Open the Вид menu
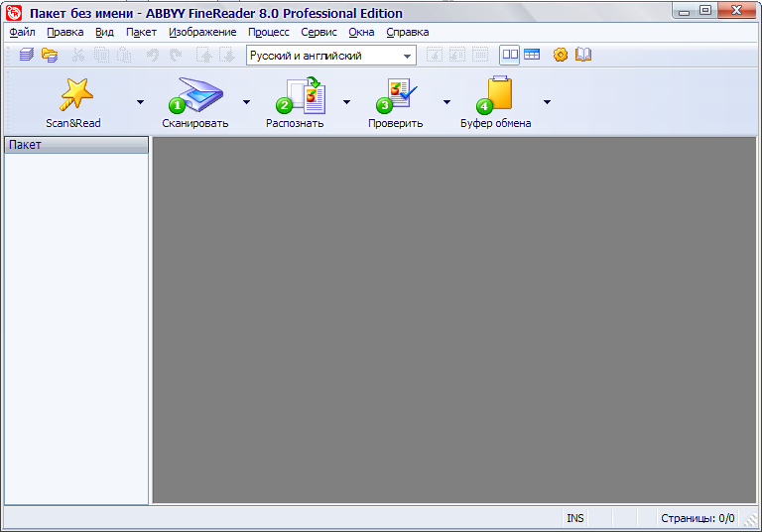Image resolution: width=762 pixels, height=532 pixels. point(104,32)
